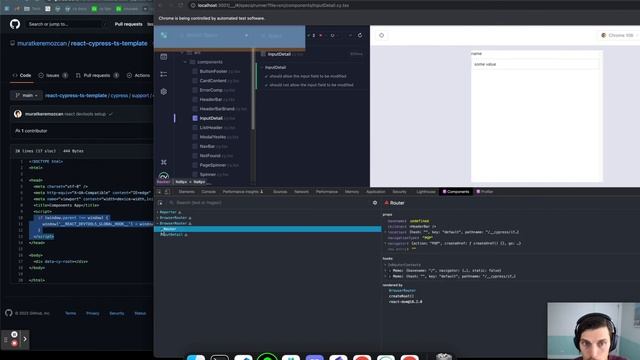This screenshot has height=360, width=640.
Task: Open 'should allow the input field to be modified' test
Action: [x=308, y=76]
